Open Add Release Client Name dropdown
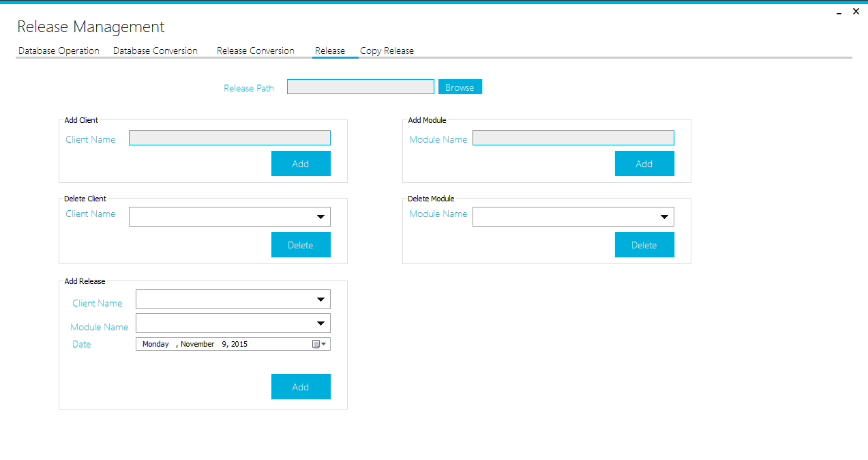Screen dimensions: 868x460 320,300
